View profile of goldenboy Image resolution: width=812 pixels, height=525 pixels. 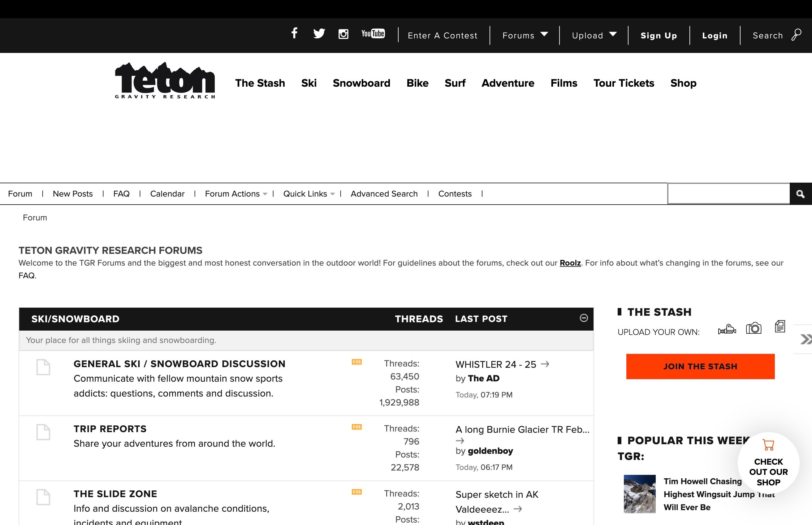[x=490, y=451]
